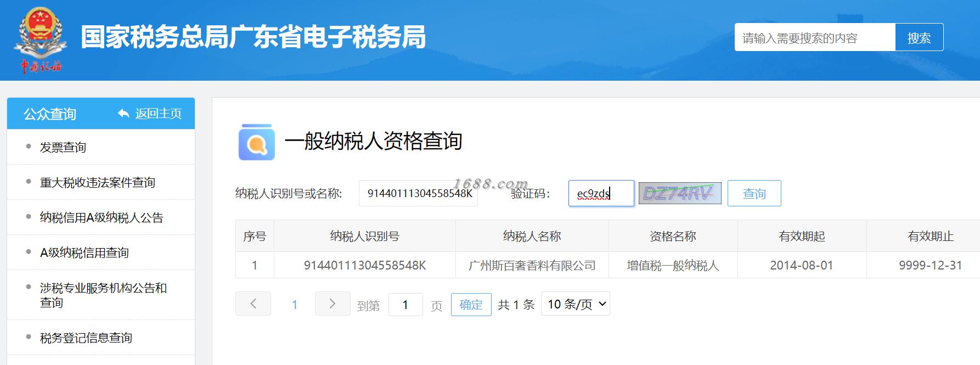Click the 搜索 button in the header
This screenshot has width=980, height=365.
pos(919,37)
